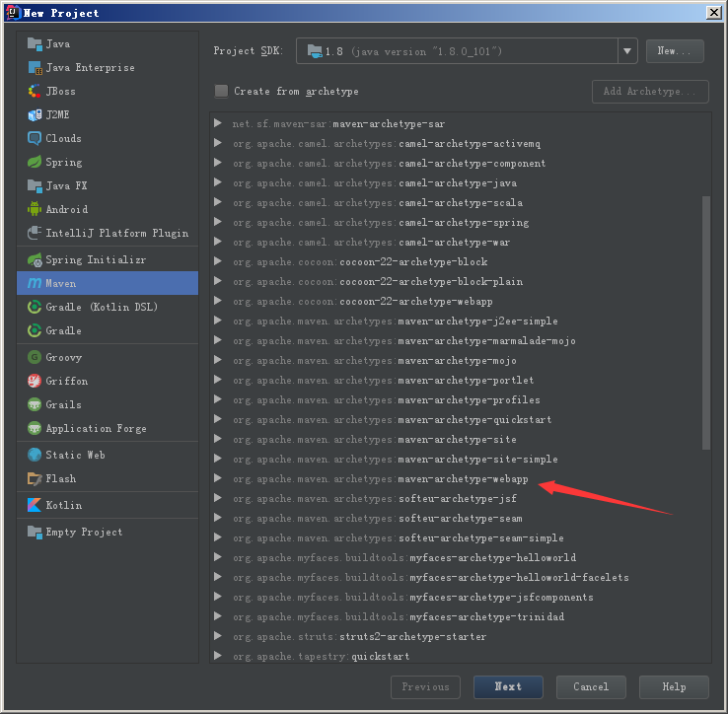Select myfaces-archetype-jsfcomponents row
Image resolution: width=728 pixels, height=714 pixels.
[x=460, y=597]
